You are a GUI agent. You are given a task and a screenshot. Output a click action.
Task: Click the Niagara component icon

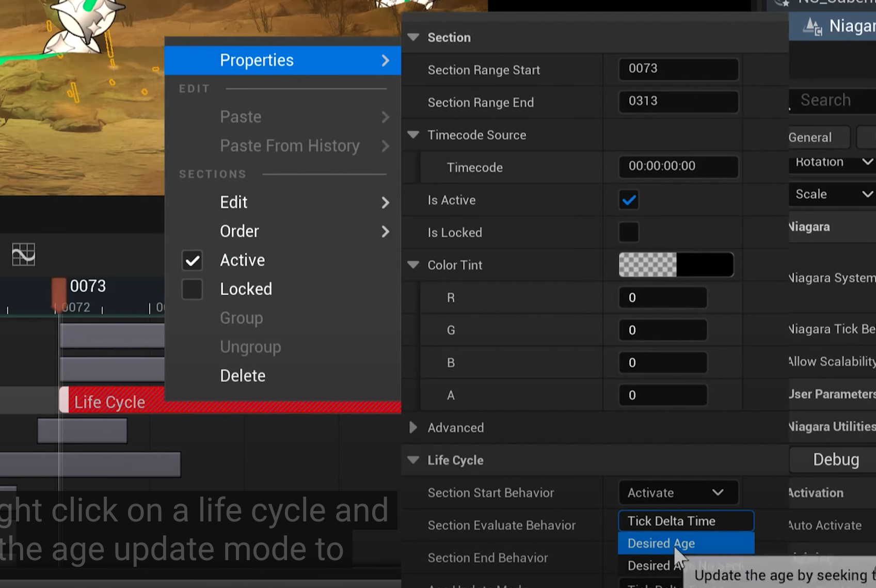click(813, 26)
